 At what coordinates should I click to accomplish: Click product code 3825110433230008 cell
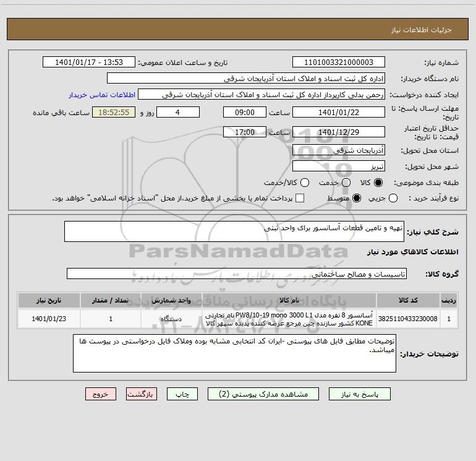click(408, 319)
